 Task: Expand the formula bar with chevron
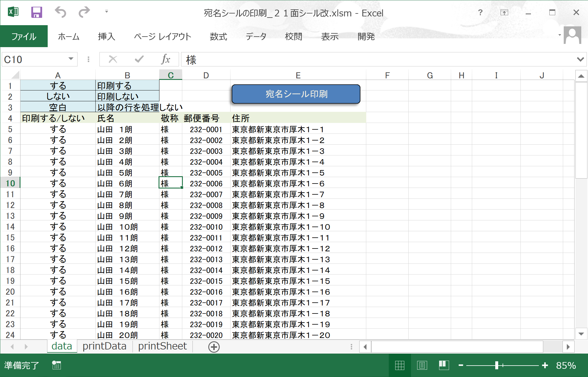(x=580, y=59)
